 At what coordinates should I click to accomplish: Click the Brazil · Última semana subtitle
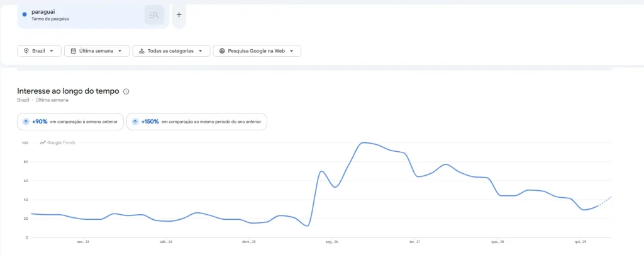pos(43,100)
